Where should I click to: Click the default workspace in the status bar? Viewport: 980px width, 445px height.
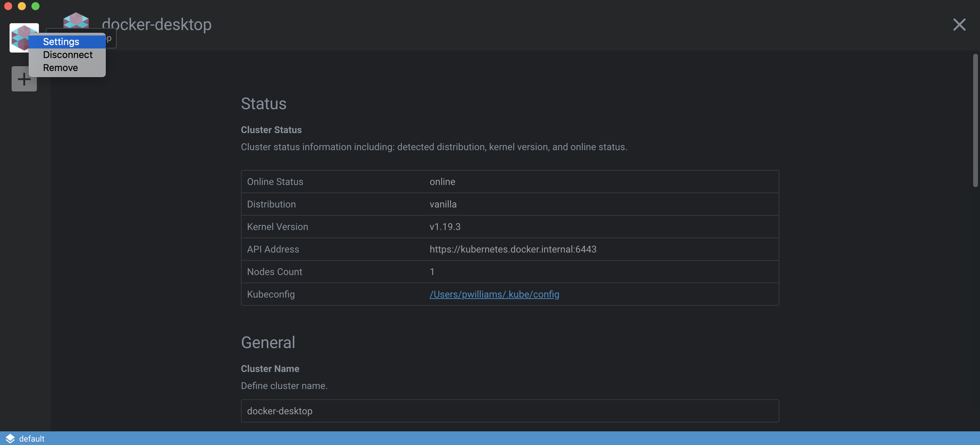tap(32, 438)
